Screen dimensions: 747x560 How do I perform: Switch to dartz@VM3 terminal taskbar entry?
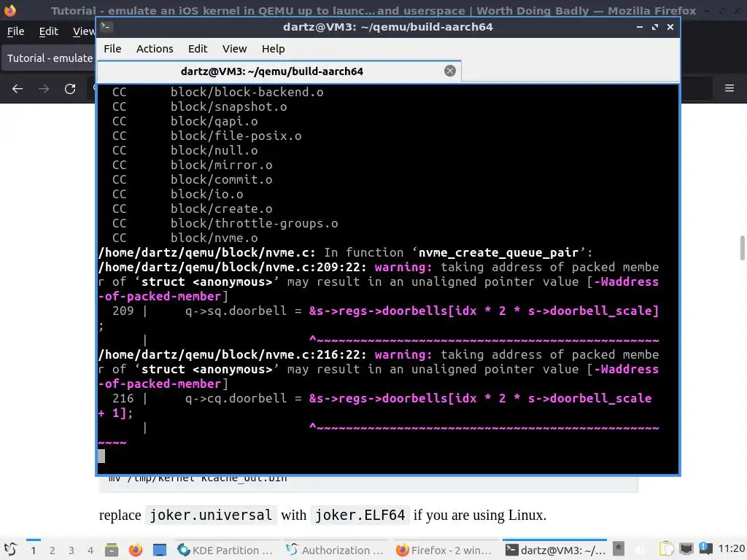click(555, 550)
